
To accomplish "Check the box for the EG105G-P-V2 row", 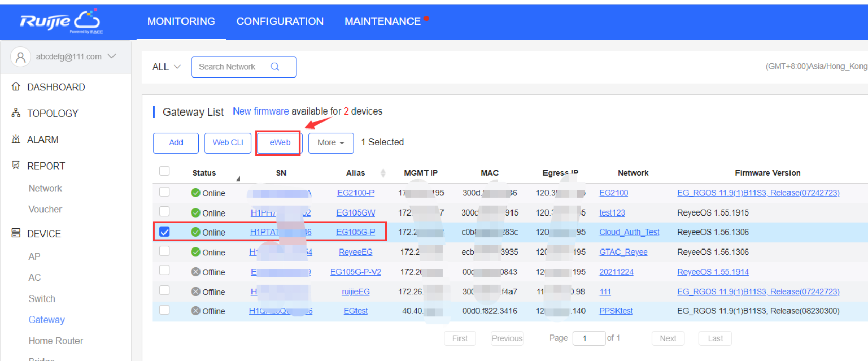I will [164, 270].
